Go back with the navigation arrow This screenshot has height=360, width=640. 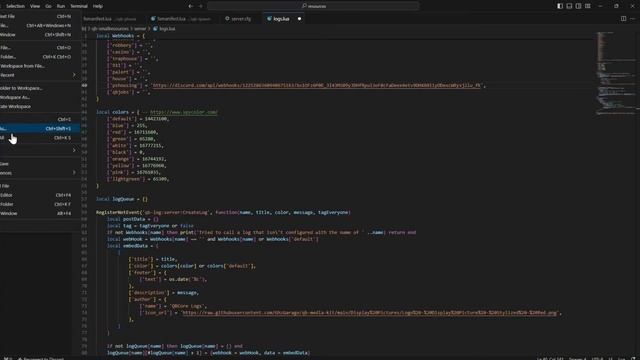191,6
